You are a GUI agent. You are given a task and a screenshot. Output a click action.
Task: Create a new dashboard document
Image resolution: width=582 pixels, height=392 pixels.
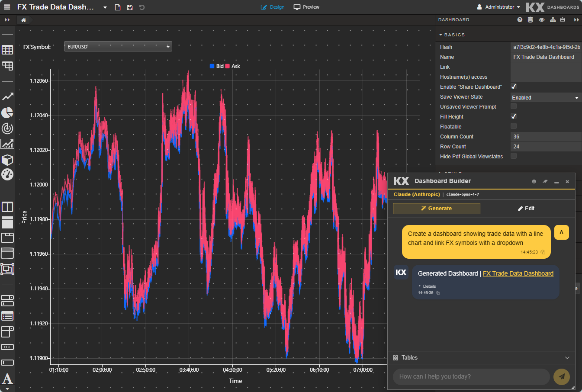[x=118, y=7]
